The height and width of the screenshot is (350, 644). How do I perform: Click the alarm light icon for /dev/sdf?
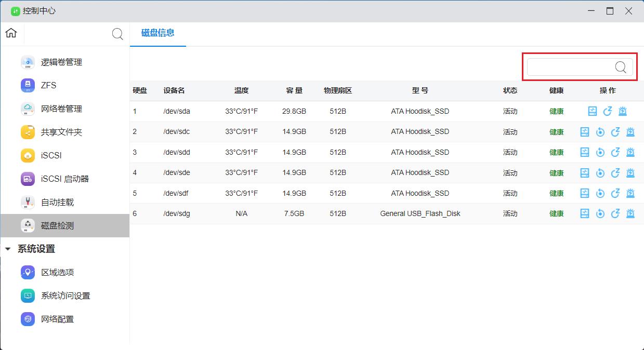tap(630, 193)
